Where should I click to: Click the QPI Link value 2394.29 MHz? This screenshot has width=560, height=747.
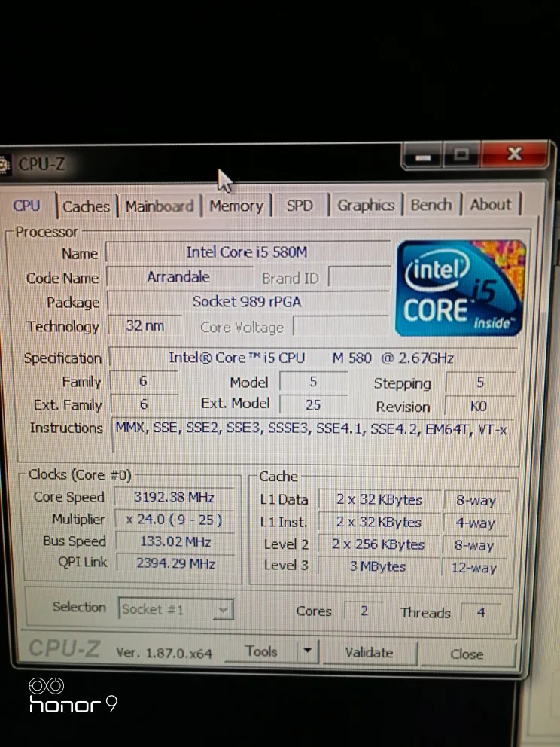click(x=175, y=563)
